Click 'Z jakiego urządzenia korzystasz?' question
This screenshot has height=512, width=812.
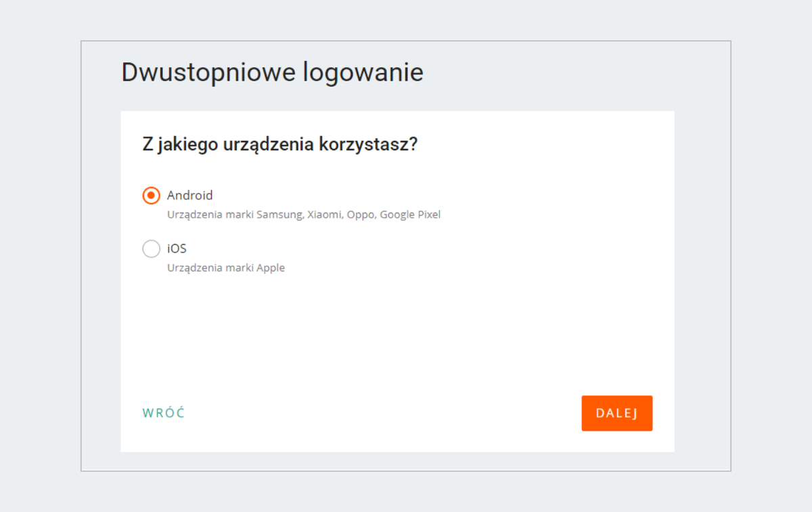click(279, 145)
